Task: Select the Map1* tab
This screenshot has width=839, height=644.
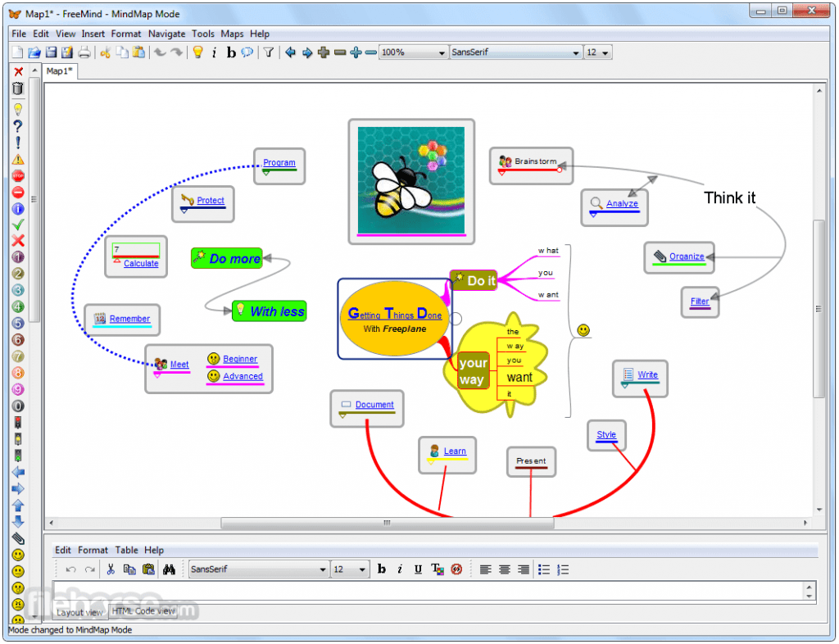Action: (59, 71)
